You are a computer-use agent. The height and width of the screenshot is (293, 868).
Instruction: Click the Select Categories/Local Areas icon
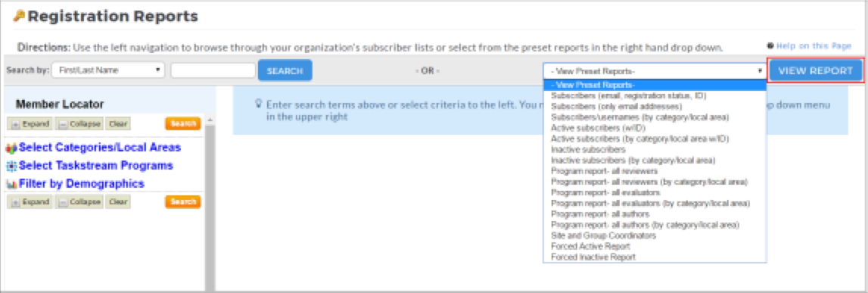(11, 148)
